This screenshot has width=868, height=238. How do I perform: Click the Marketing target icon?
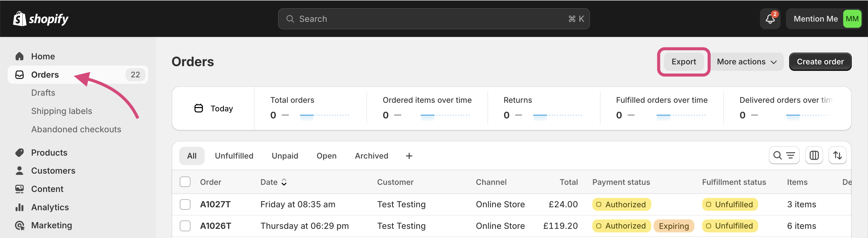[19, 225]
